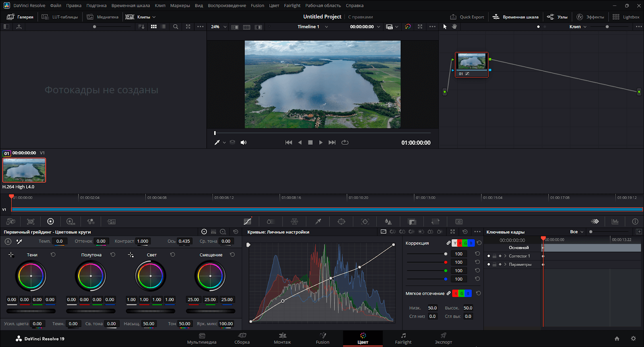Toggle the blue channel in curve correction
The width and height of the screenshot is (644, 347).
(x=471, y=243)
